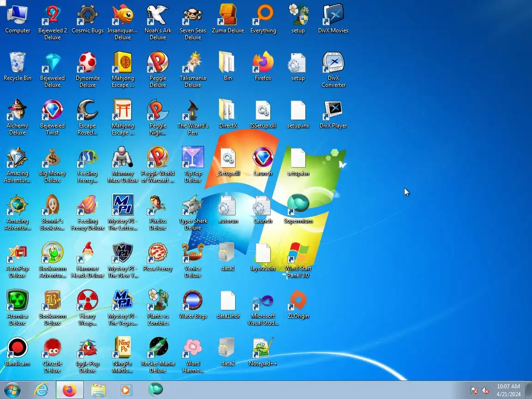Select Bonnie's Bookstore shortcut

tap(53, 205)
